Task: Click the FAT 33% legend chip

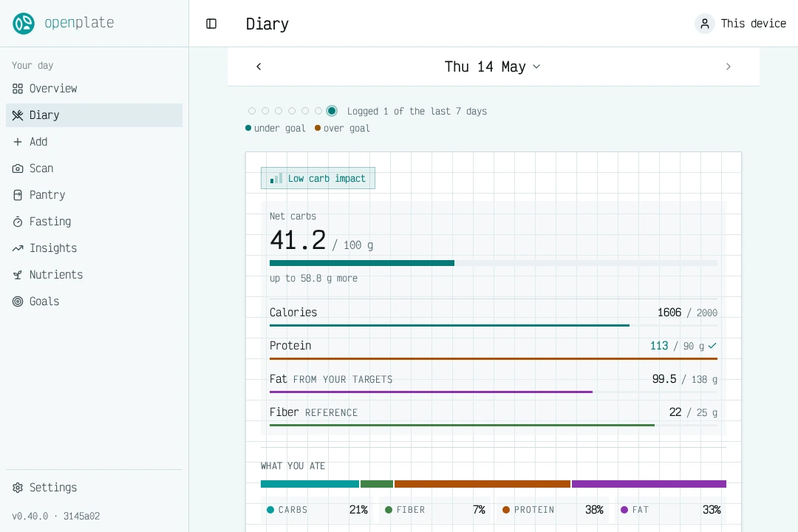Action: [x=670, y=510]
